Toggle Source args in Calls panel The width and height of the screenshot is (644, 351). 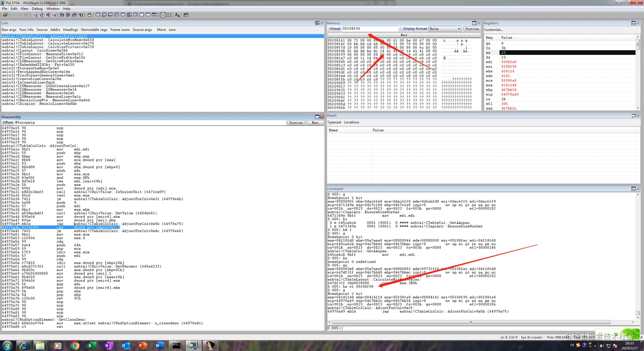[142, 30]
